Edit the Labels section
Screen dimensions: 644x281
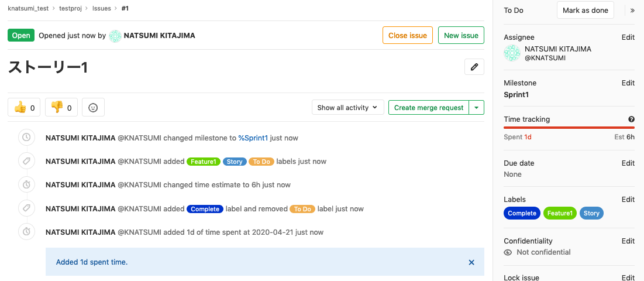[x=628, y=200]
